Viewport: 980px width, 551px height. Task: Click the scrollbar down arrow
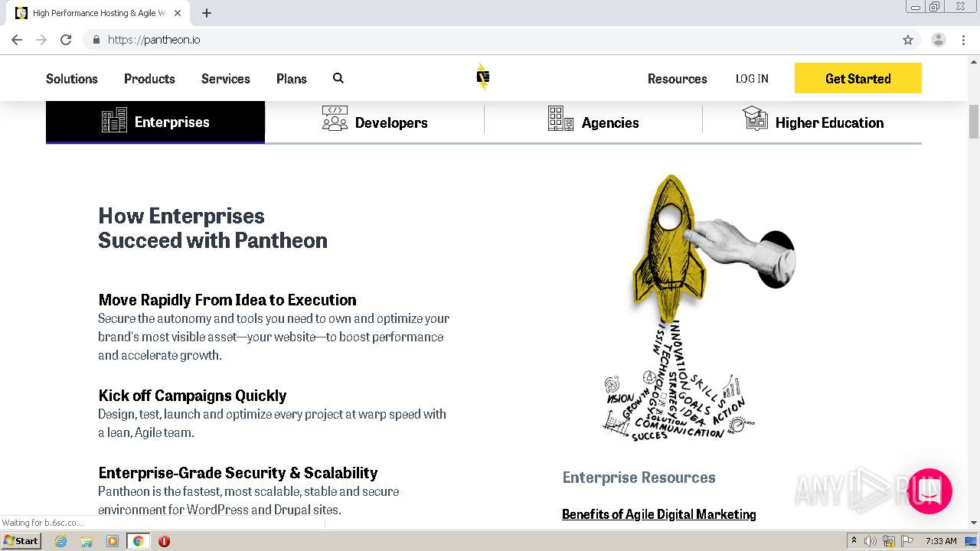point(974,523)
